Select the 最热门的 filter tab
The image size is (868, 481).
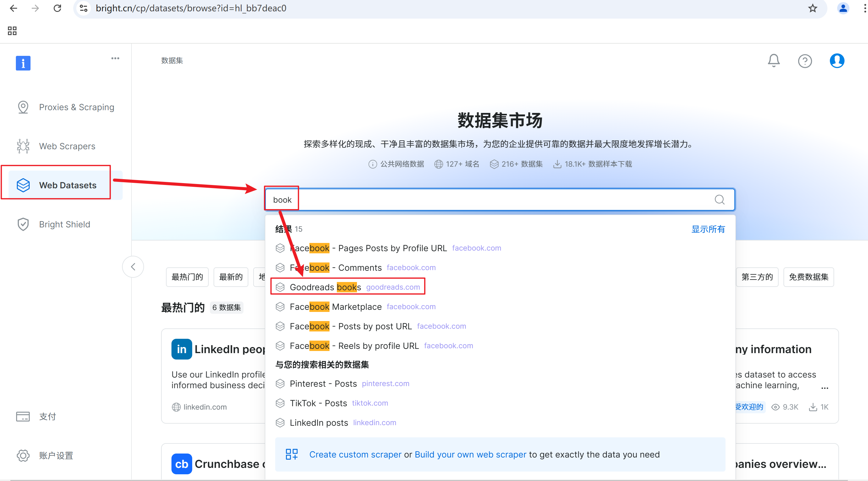(x=187, y=277)
